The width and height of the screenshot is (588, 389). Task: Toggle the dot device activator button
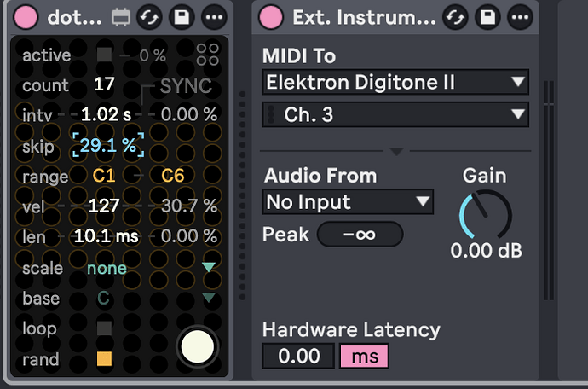pyautogui.click(x=26, y=17)
